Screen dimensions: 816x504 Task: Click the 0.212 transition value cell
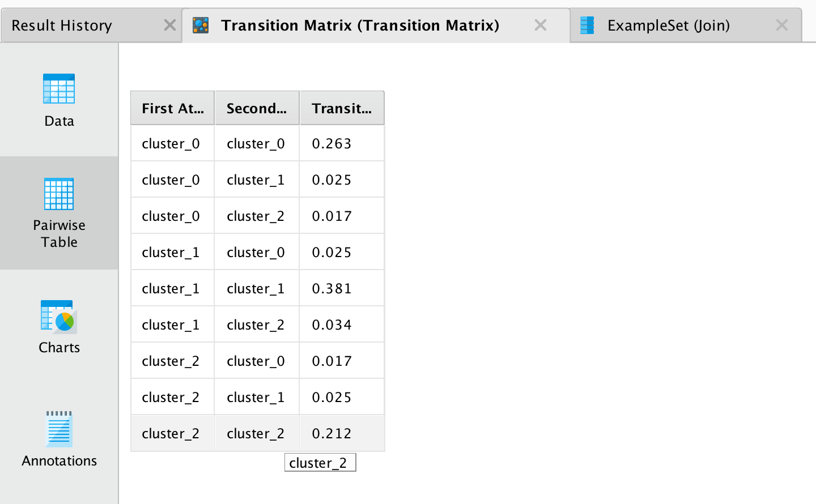(342, 433)
